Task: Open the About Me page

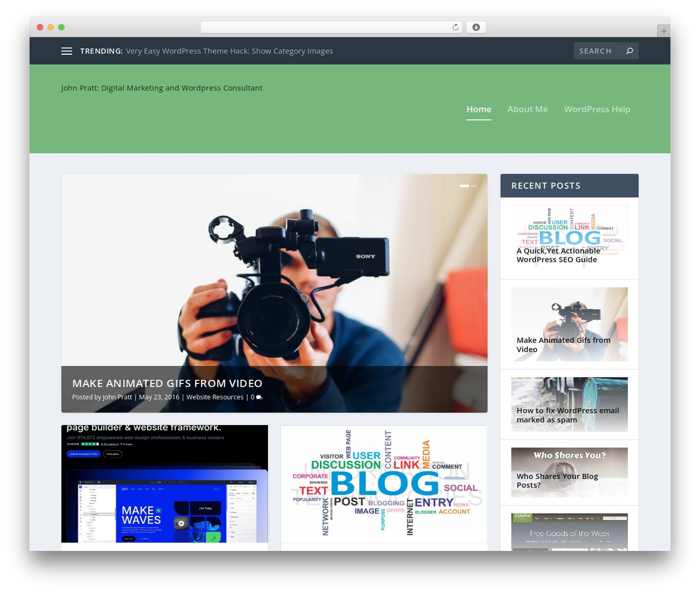Action: coord(527,109)
